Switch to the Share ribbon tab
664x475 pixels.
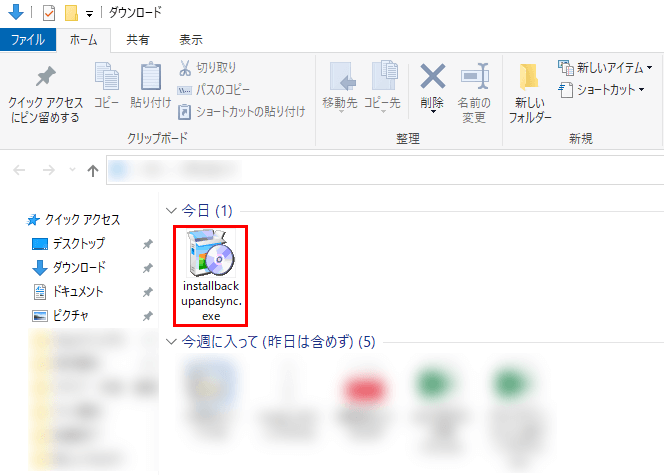point(138,40)
